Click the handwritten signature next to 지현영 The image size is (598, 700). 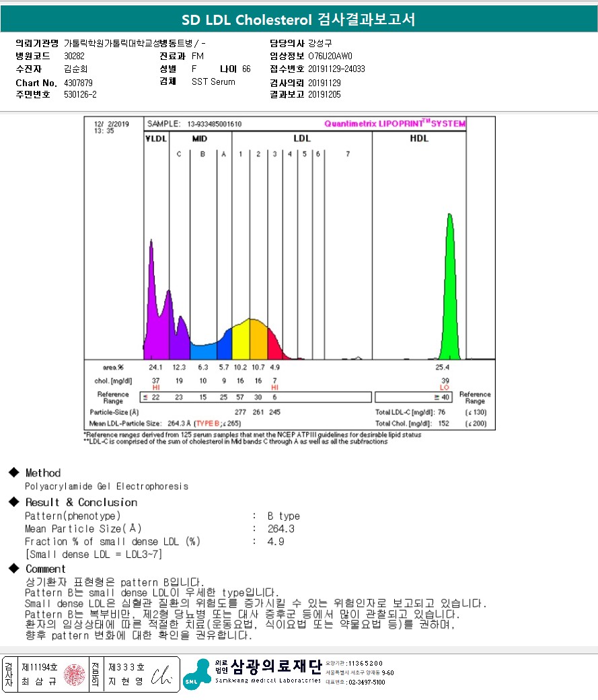pos(161,676)
